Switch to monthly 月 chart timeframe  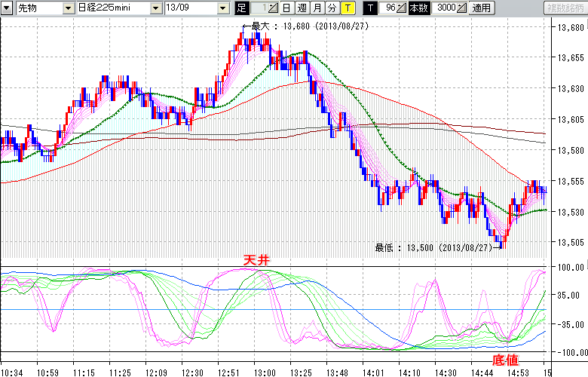tap(317, 8)
